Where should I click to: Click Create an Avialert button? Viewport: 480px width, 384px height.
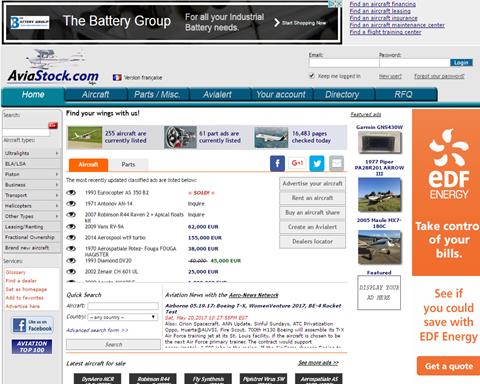point(312,227)
